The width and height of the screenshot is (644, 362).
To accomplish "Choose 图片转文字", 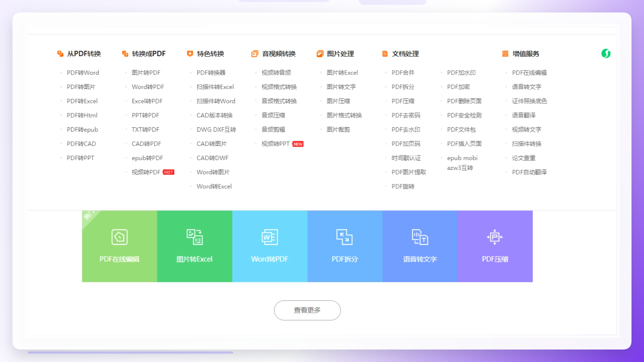I will coord(341,87).
